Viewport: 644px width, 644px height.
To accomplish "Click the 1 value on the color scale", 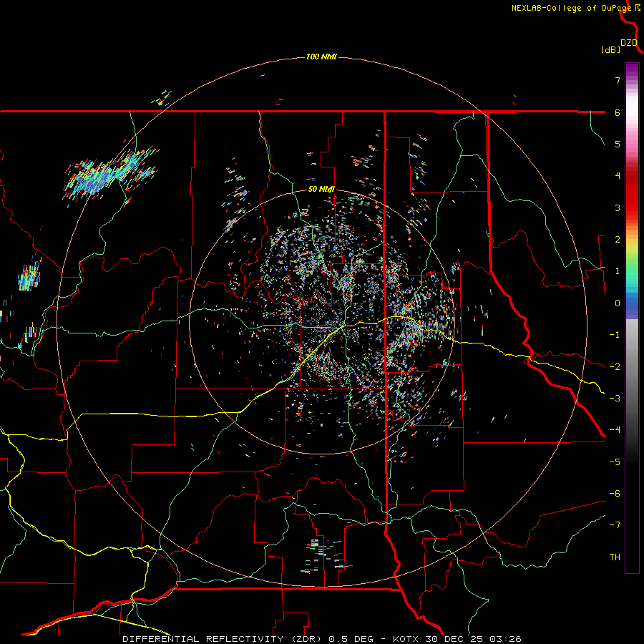I will click(x=618, y=271).
